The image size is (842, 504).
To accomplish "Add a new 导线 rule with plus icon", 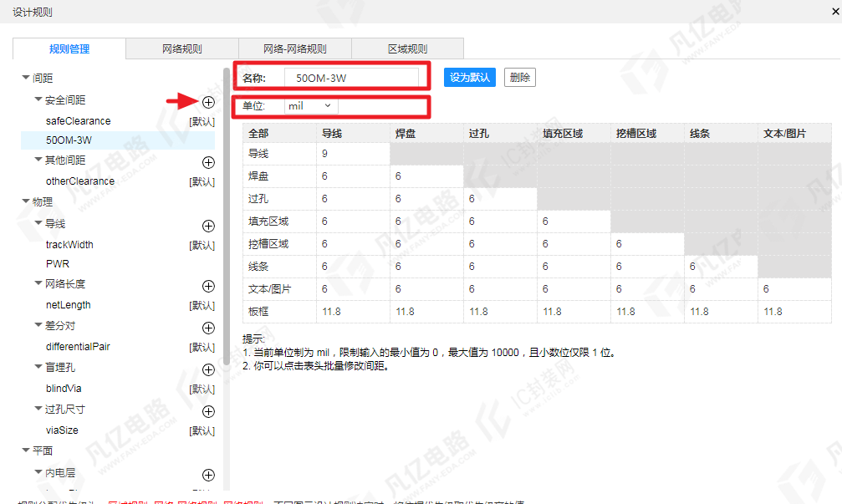I will pos(208,226).
